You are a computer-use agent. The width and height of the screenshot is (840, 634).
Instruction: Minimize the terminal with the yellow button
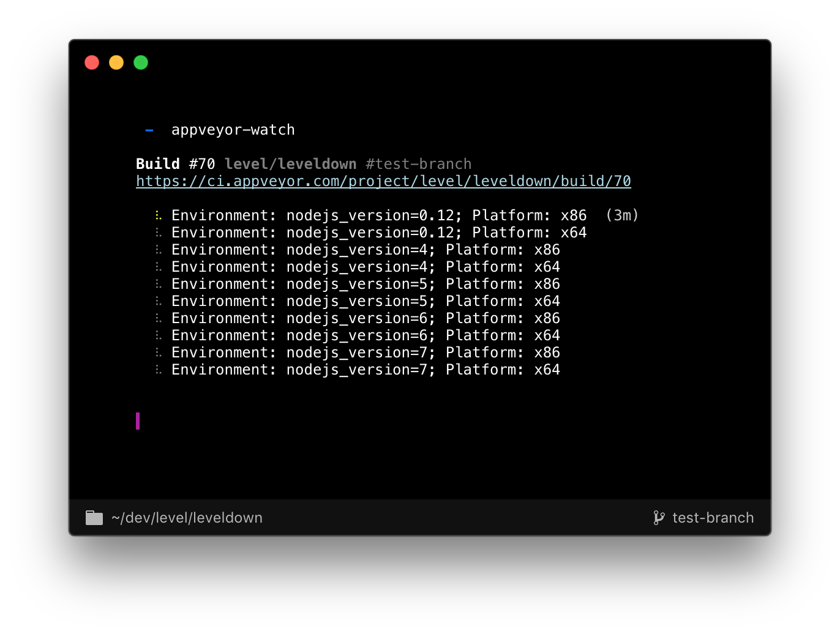click(116, 62)
